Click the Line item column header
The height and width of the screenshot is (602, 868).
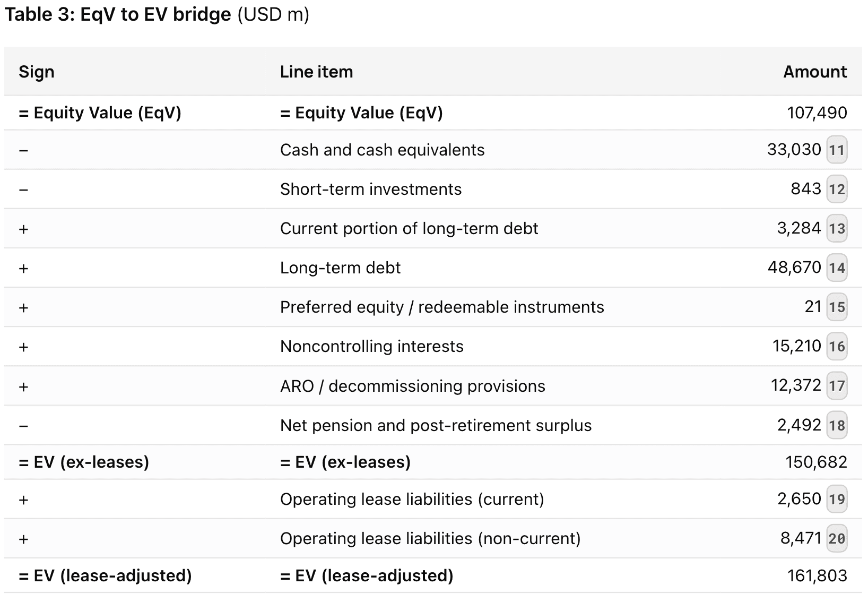coord(316,72)
